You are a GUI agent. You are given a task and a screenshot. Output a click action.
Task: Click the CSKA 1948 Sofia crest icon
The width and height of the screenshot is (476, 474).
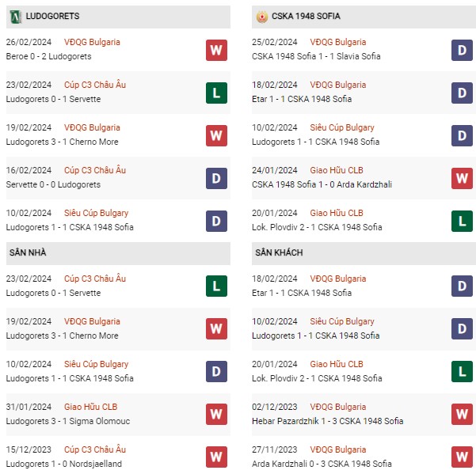click(x=261, y=17)
